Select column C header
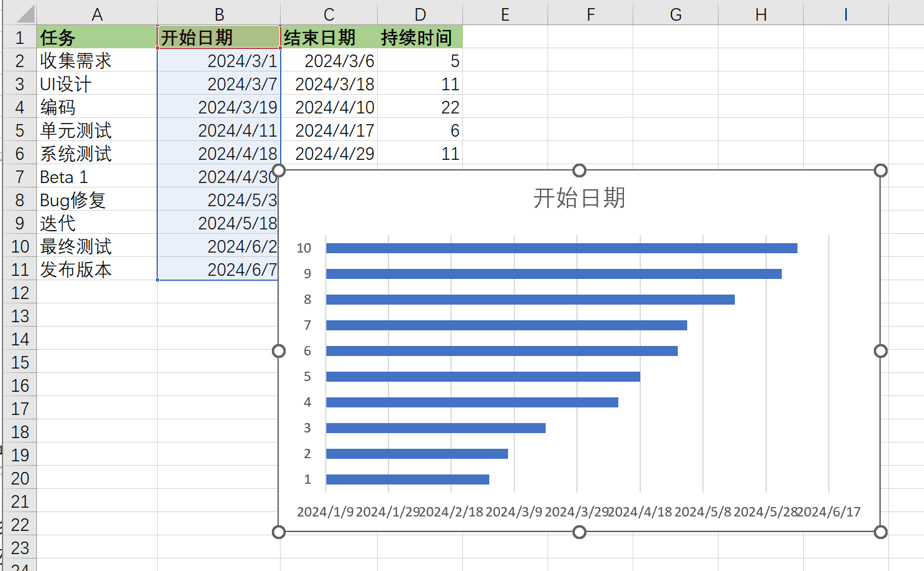Screen dimensions: 924x571 point(329,14)
